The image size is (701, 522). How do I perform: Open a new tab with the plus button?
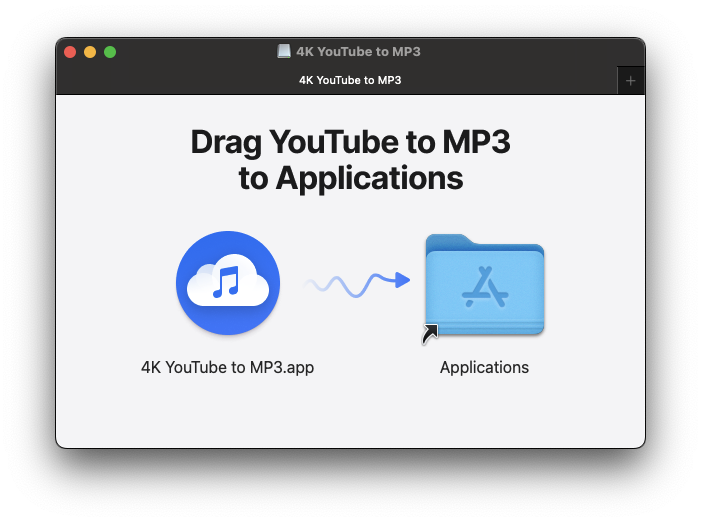pyautogui.click(x=630, y=80)
